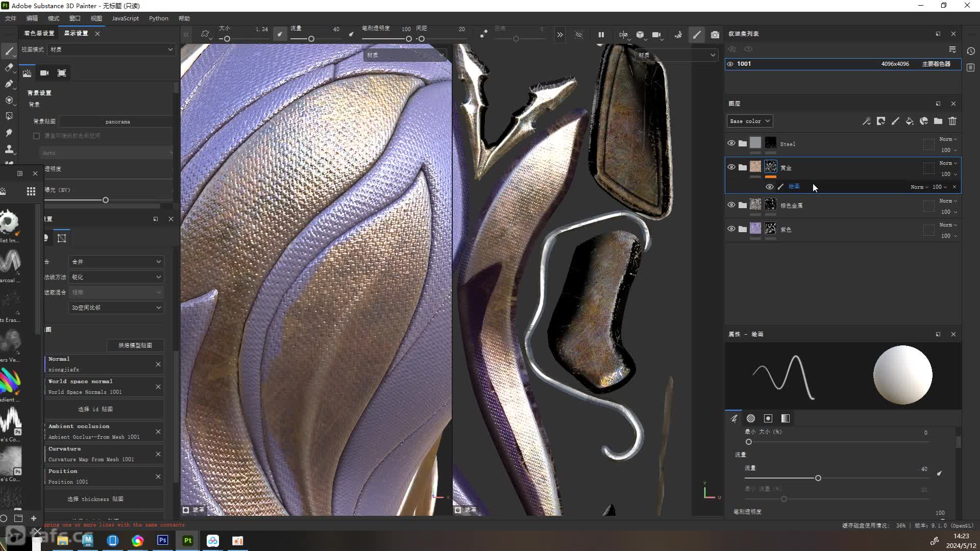Open the camera settings tab
Viewport: 980px width, 551px height.
(x=44, y=73)
